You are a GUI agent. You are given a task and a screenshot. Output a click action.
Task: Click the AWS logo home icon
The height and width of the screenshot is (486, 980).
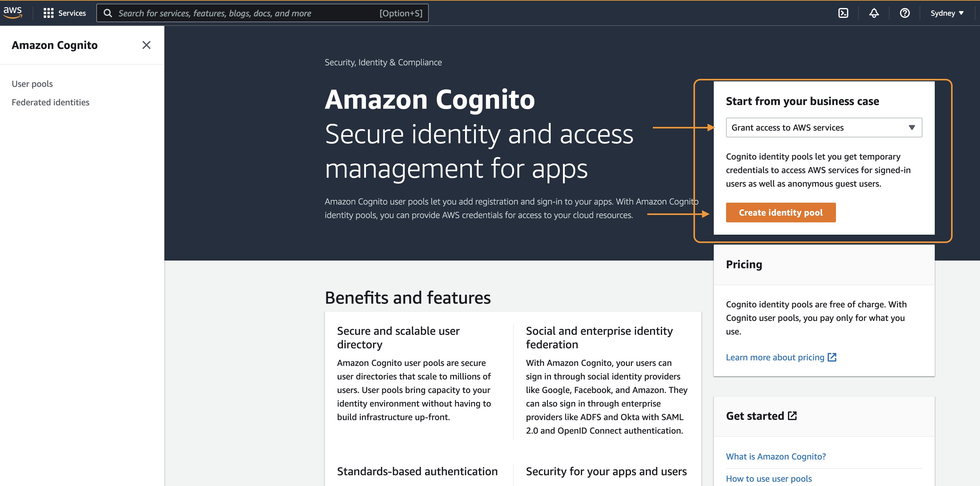point(13,13)
